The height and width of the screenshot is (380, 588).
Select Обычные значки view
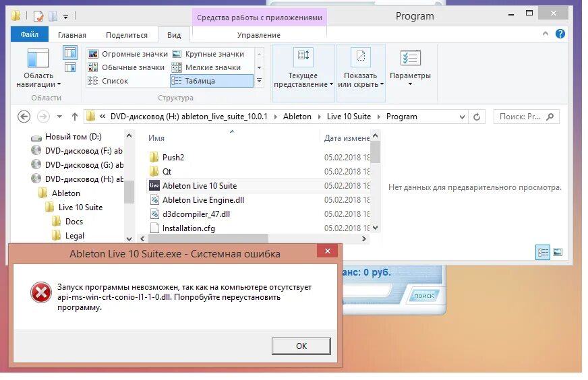pos(126,67)
